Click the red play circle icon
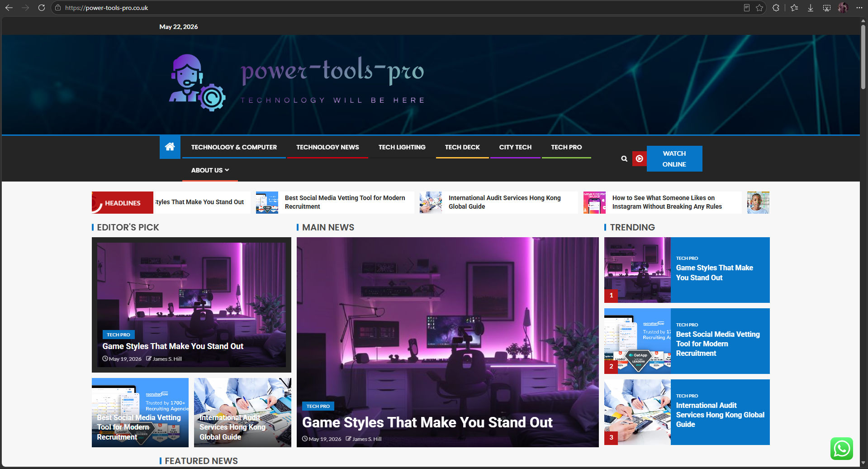 (x=639, y=158)
